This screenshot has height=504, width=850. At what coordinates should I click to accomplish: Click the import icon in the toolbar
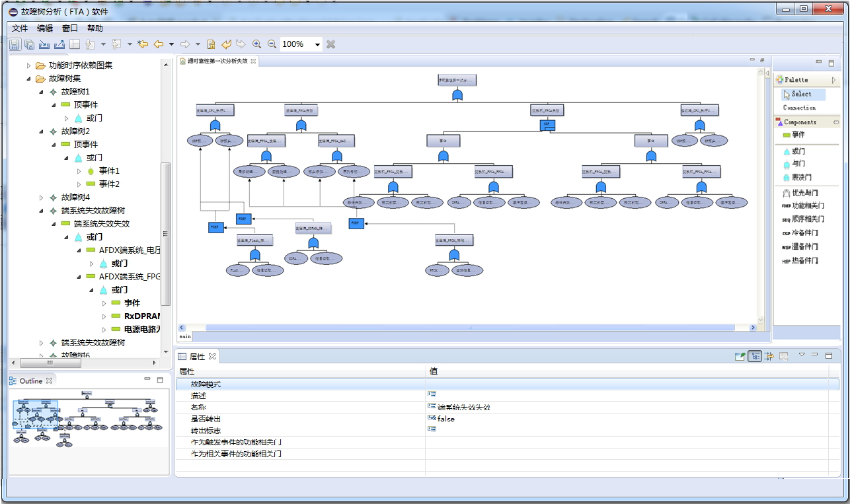click(x=44, y=44)
